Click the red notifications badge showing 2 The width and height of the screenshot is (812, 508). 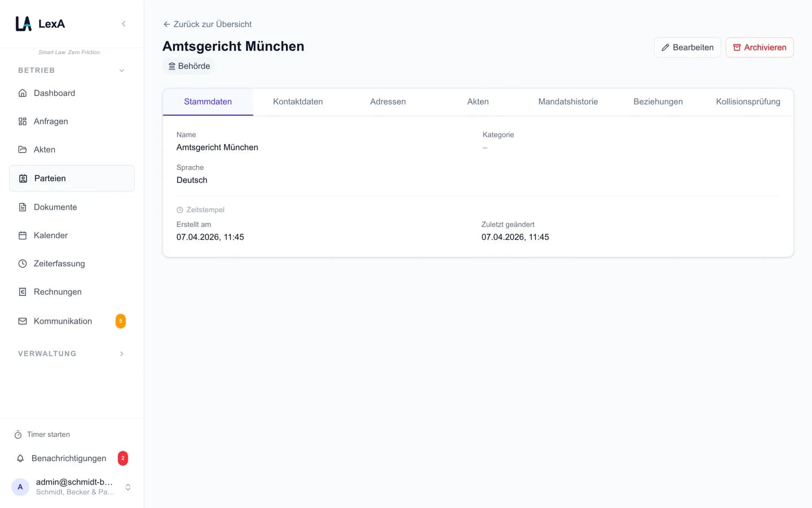click(123, 458)
